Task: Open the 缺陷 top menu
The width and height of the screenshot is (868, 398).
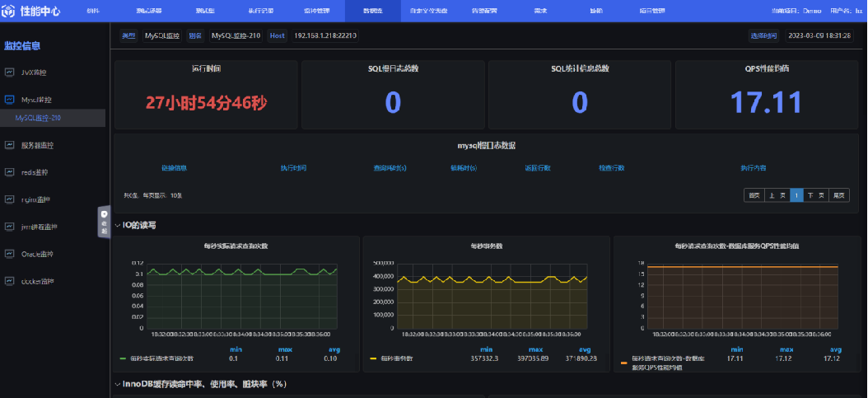Action: click(596, 11)
